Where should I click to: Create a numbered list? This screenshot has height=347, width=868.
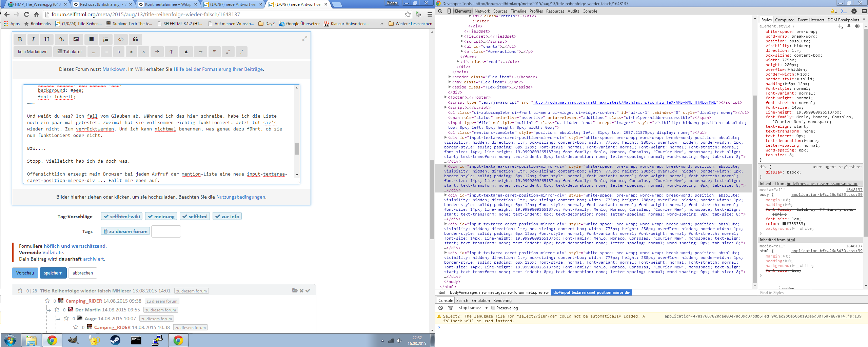pyautogui.click(x=106, y=39)
